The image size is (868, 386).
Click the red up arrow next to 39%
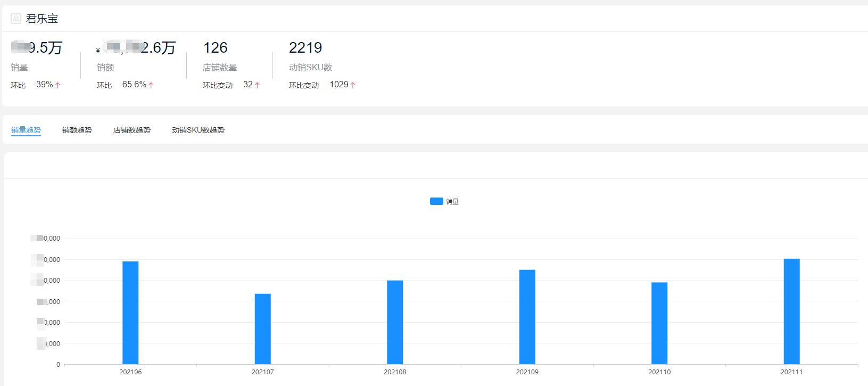click(x=57, y=85)
